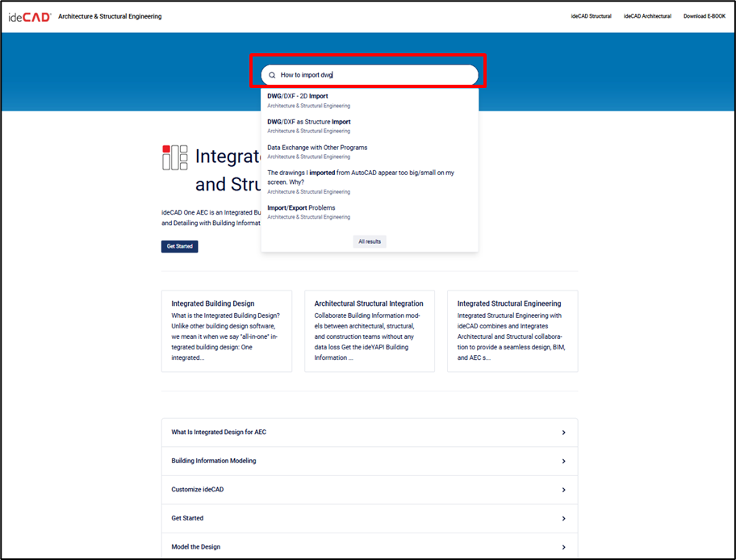This screenshot has width=736, height=560.
Task: Click the search field containing 'How to import dwg'
Action: pyautogui.click(x=370, y=75)
